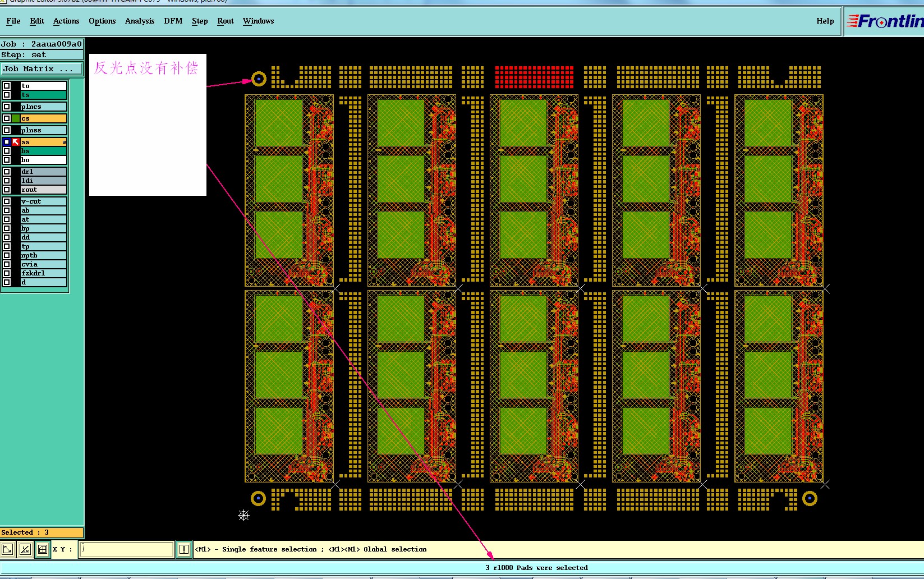Click the small affected-layer marker on ss row
924x579 pixels.
coord(64,142)
